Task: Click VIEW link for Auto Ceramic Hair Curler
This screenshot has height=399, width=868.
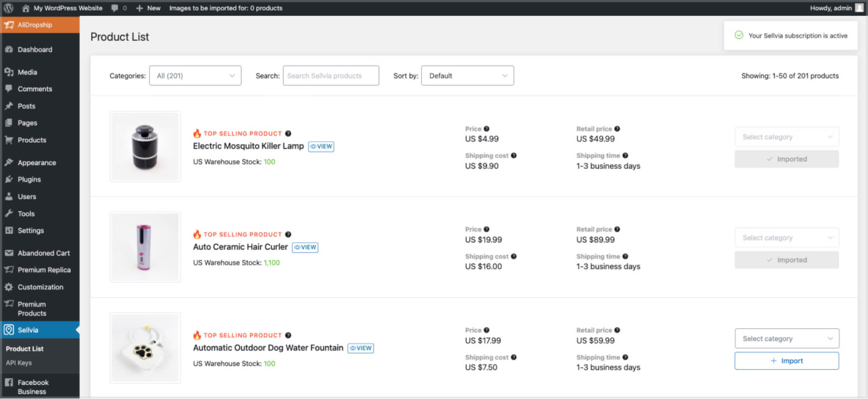Action: tap(305, 247)
